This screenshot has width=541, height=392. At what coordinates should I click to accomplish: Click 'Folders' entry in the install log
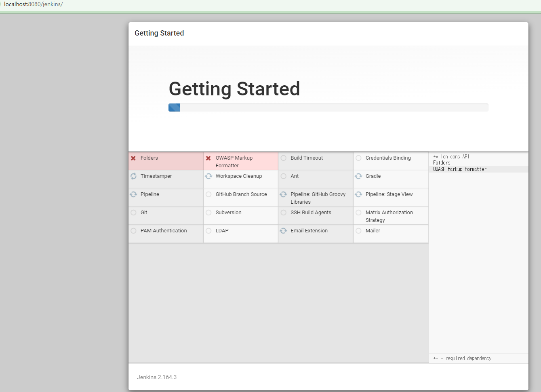pyautogui.click(x=442, y=163)
